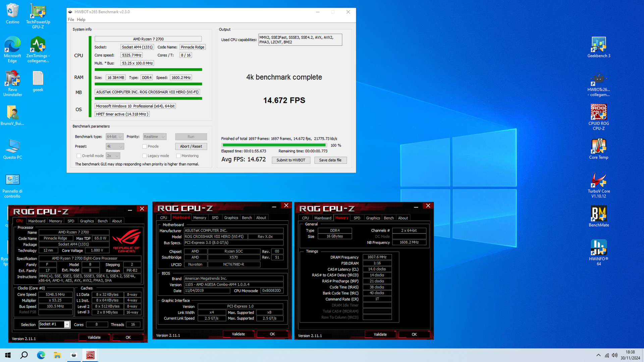Open the Help menu in HWBOT x265

[x=81, y=19]
